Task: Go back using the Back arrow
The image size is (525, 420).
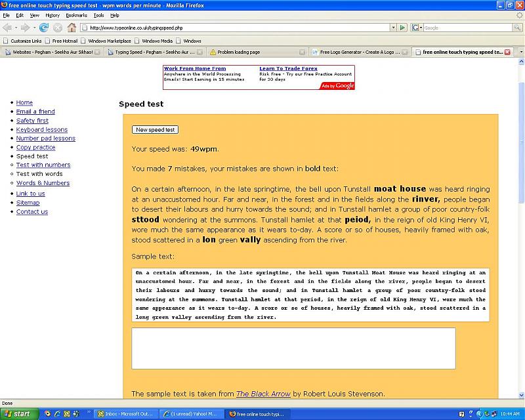Action: (x=7, y=28)
